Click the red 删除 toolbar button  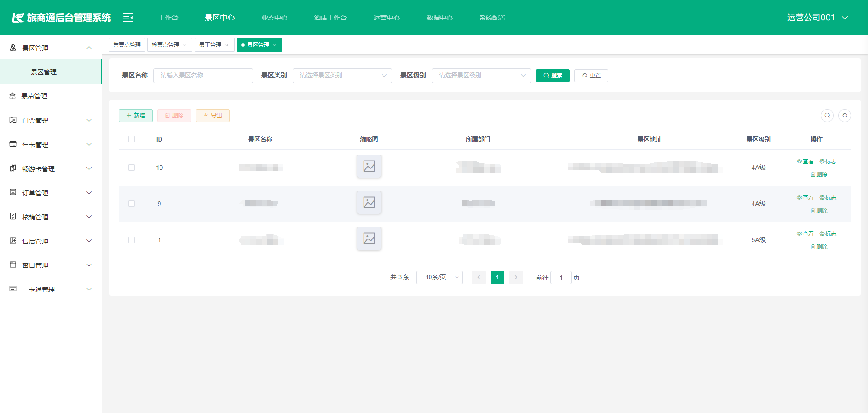point(174,116)
